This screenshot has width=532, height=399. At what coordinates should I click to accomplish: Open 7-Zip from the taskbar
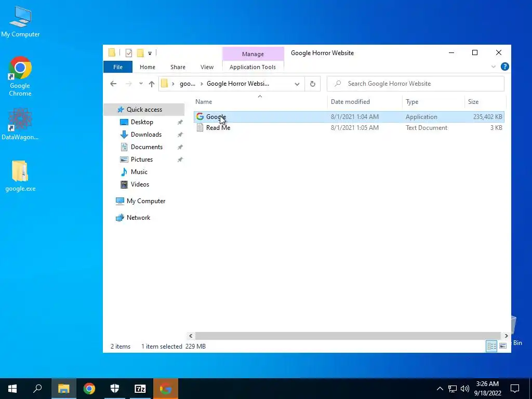(140, 389)
